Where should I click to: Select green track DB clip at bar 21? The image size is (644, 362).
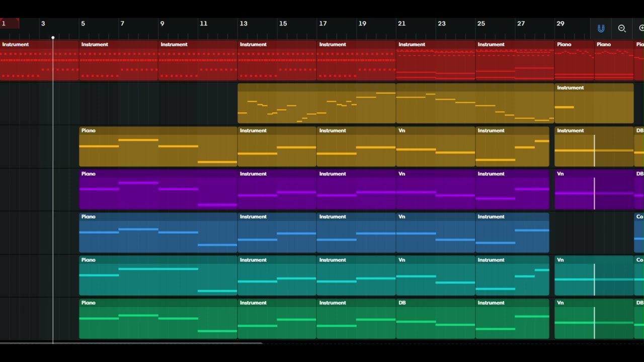click(x=436, y=319)
